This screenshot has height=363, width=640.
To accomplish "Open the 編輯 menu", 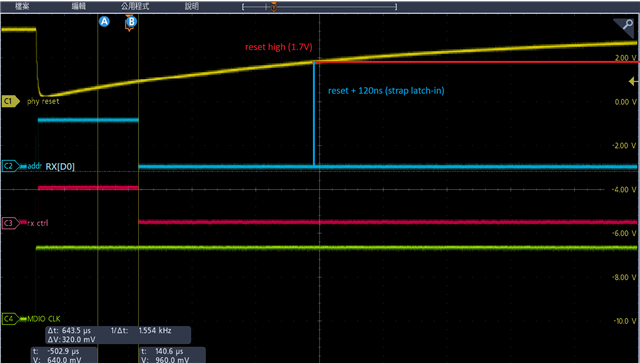I will [x=78, y=6].
